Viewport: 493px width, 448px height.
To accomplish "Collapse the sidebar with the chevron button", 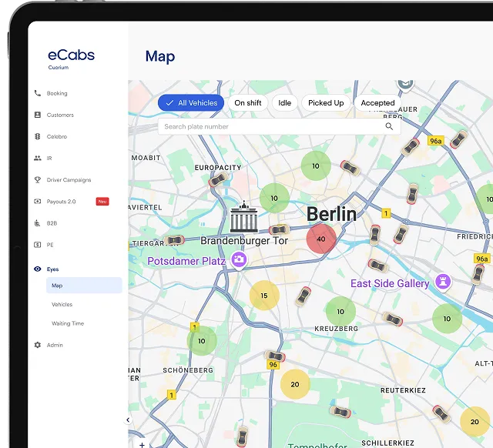I will click(x=128, y=420).
